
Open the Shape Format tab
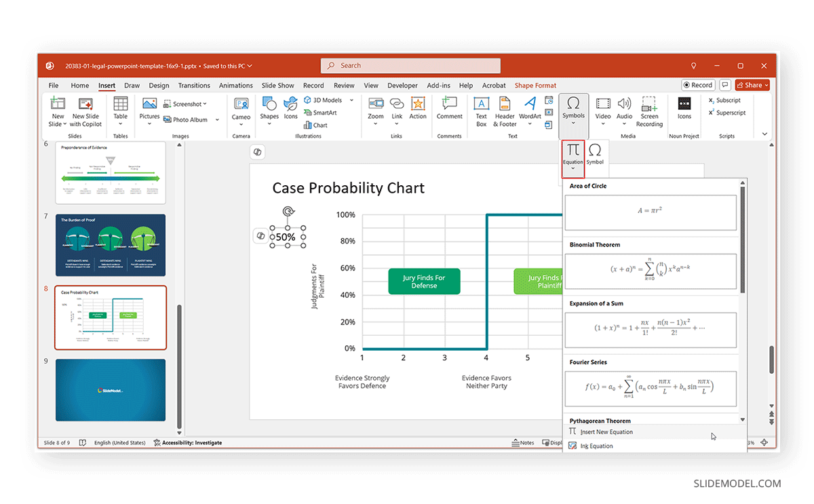click(535, 85)
